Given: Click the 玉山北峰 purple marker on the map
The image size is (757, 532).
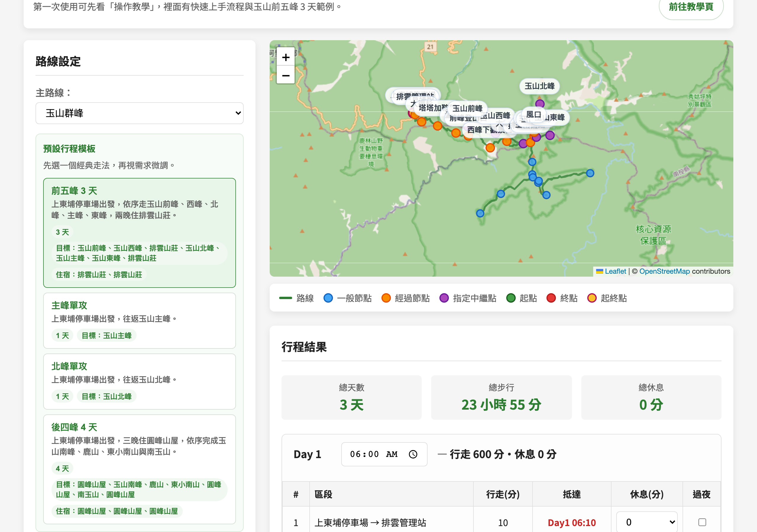Looking at the screenshot, I should pyautogui.click(x=540, y=103).
